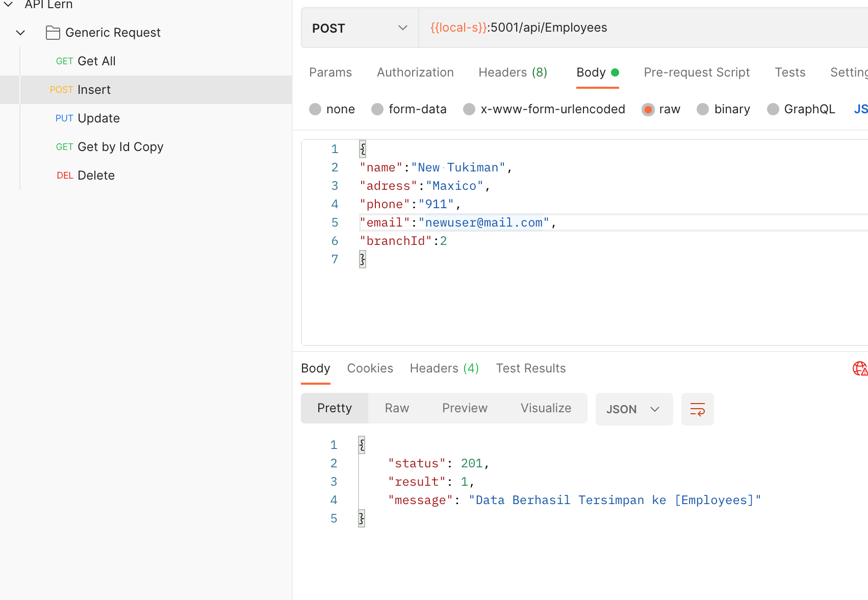Click the "branchId":2 body line
868x600 pixels.
tap(403, 241)
